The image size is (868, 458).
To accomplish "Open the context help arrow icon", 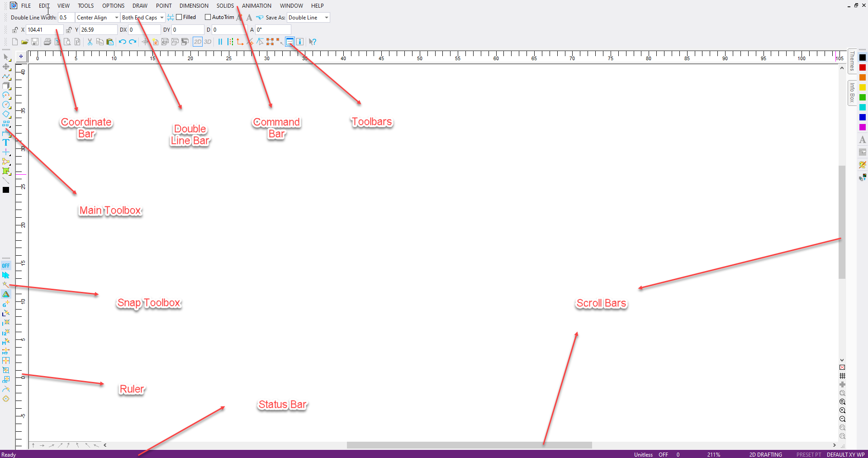I will coord(313,42).
